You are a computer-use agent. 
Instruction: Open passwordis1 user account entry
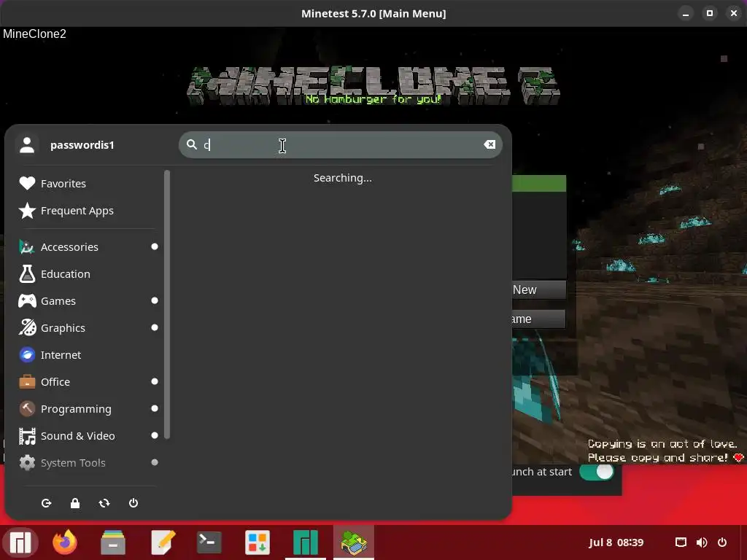coord(82,145)
